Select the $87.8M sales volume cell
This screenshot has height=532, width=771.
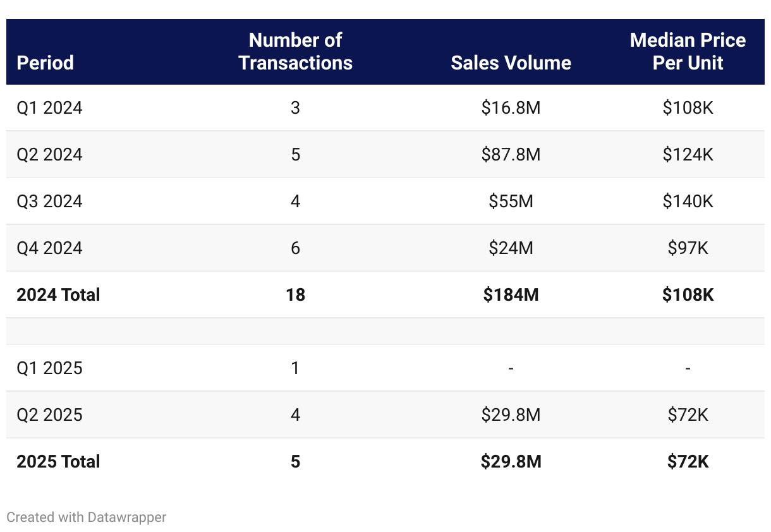click(x=511, y=155)
